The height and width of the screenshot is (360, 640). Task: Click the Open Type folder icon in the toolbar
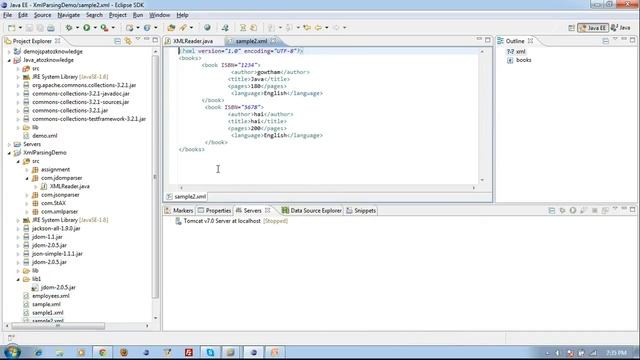[171, 28]
